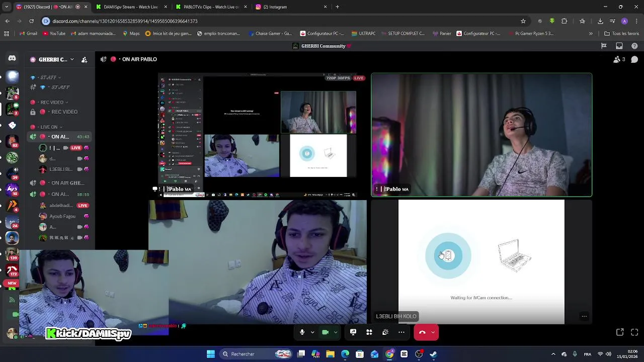
Task: Open Discord direct messages home icon
Action: [x=12, y=58]
